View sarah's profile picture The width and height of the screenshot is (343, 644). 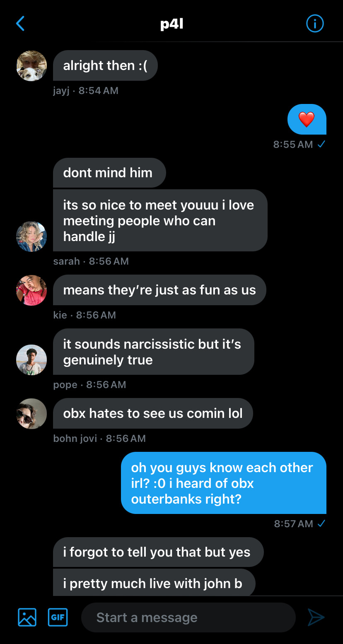tap(31, 236)
